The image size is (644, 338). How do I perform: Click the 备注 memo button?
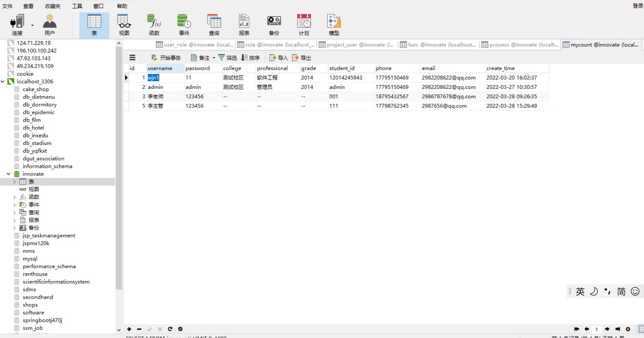(x=200, y=58)
